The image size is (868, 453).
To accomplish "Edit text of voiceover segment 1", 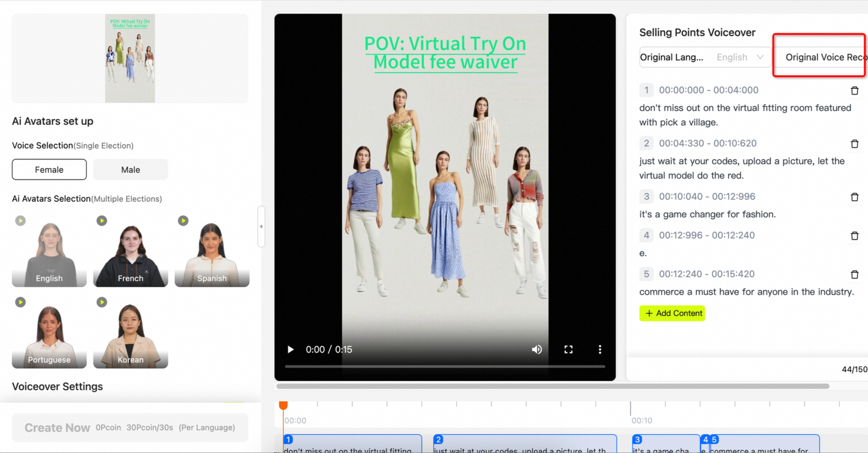I will 745,115.
